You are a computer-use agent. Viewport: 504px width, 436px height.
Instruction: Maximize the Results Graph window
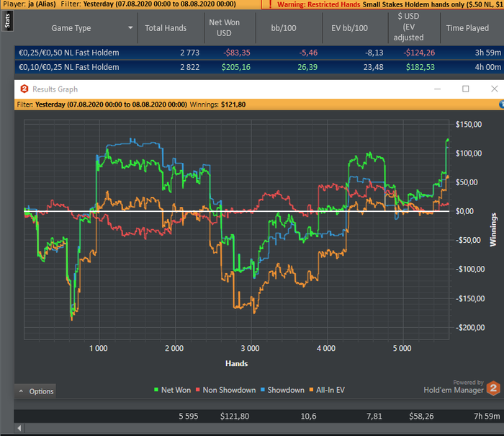[x=465, y=89]
